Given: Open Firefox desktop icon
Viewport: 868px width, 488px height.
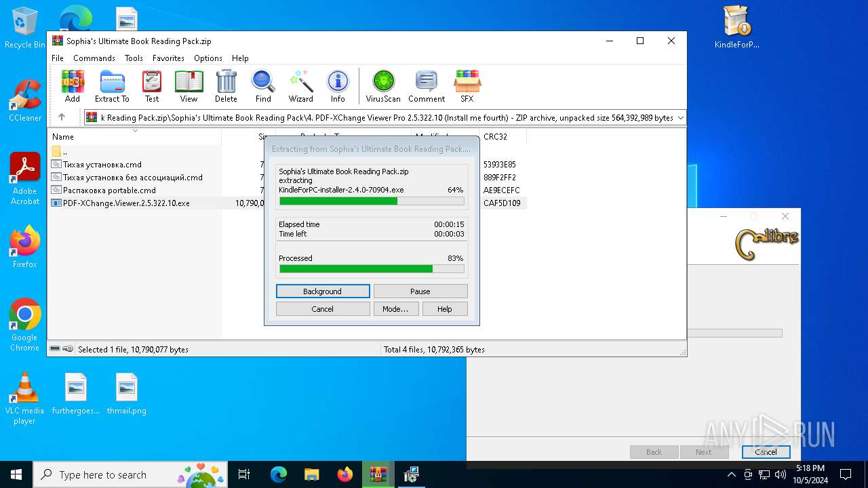Looking at the screenshot, I should [25, 247].
